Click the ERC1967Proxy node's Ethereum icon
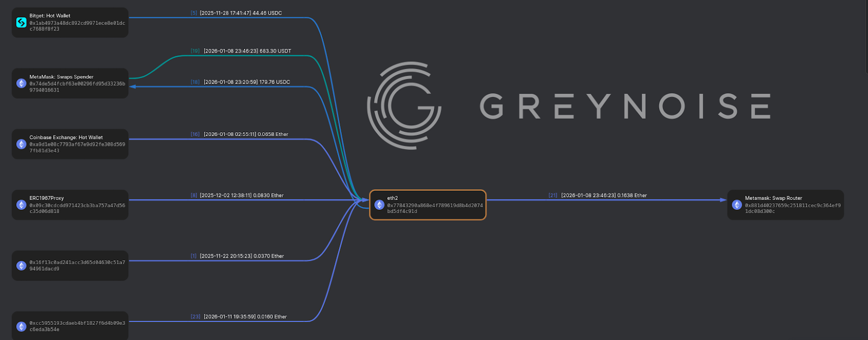This screenshot has height=340, width=868. (21, 205)
